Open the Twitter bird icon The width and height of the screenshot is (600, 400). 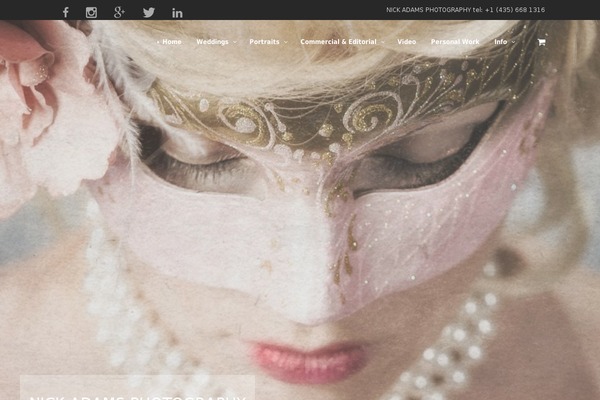[x=149, y=13]
